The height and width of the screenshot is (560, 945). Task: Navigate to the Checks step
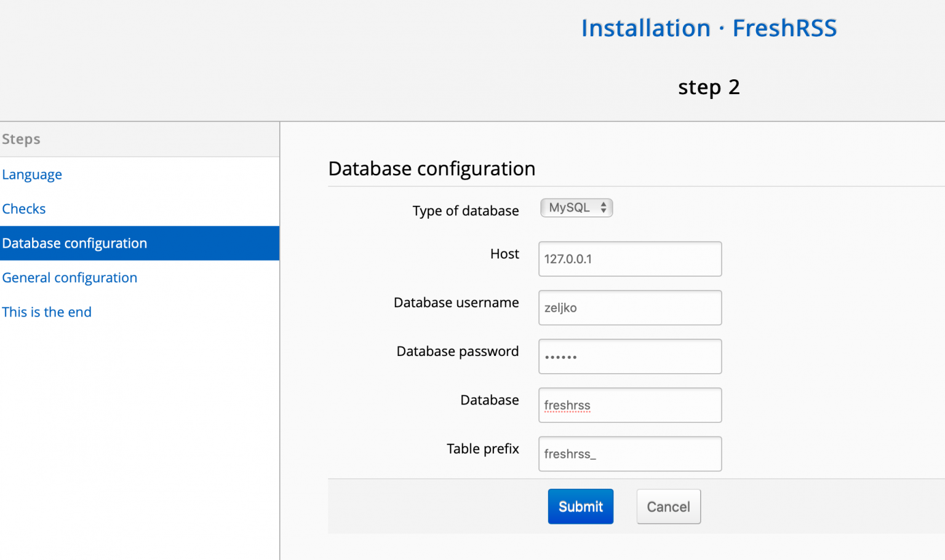click(x=24, y=209)
